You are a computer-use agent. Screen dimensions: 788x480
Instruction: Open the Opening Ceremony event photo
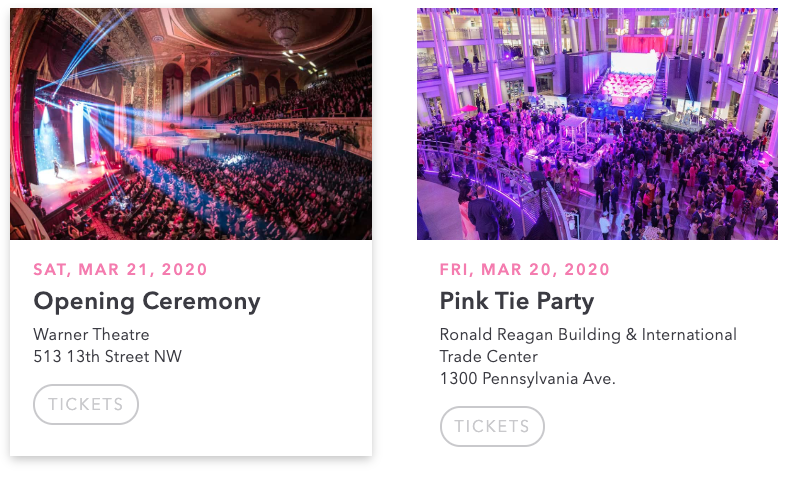click(x=190, y=124)
